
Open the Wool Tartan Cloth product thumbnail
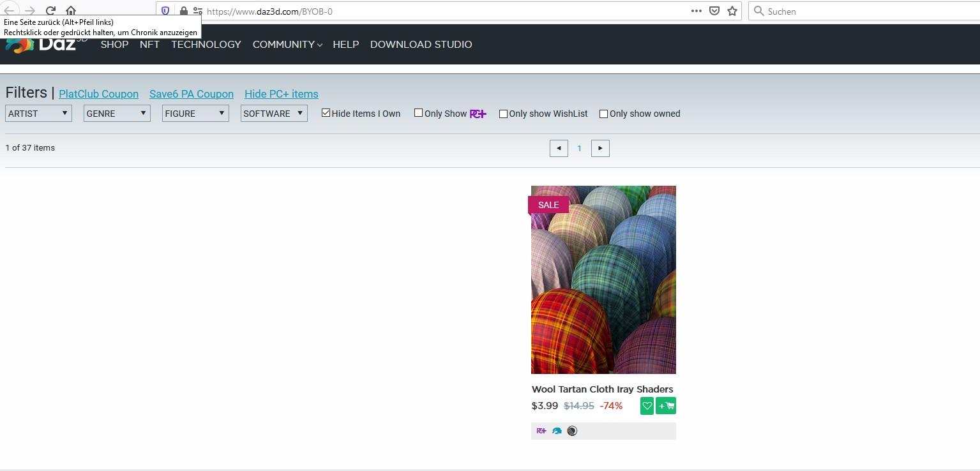point(603,280)
